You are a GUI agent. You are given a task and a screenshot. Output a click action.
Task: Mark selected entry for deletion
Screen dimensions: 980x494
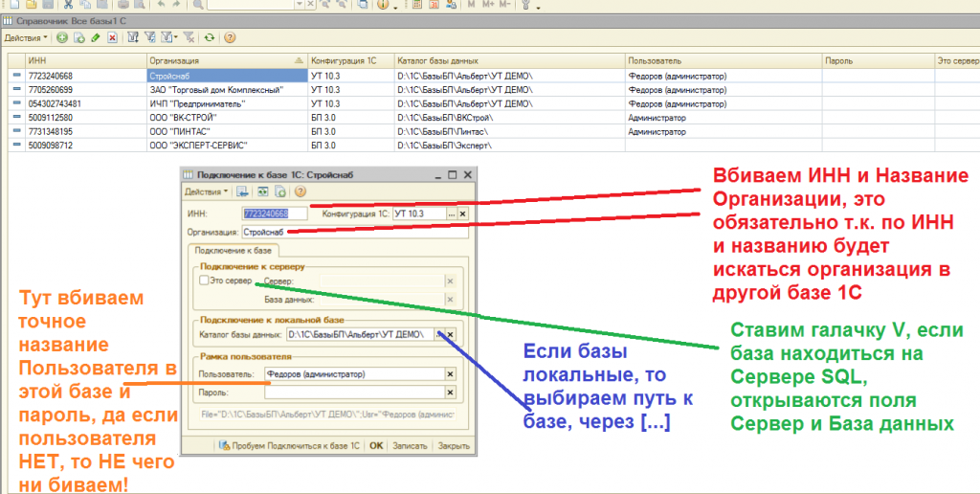(x=112, y=38)
